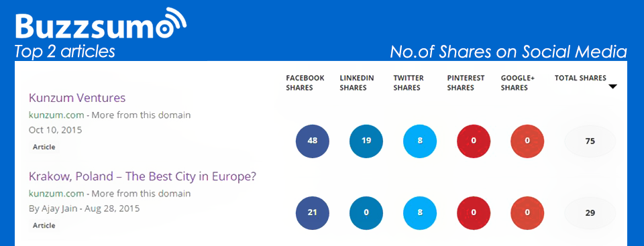644x246 pixels.
Task: Click the Facebook shares circle showing 21
Action: (313, 213)
